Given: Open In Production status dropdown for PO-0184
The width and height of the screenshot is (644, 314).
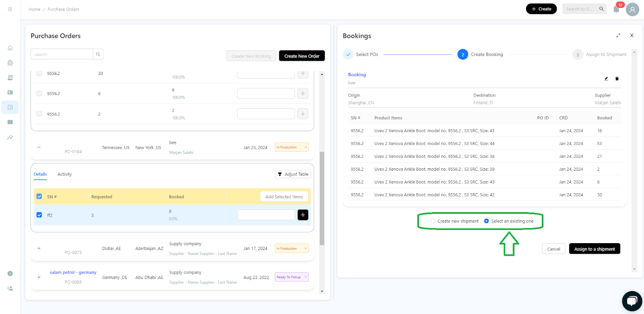Looking at the screenshot, I should click(x=292, y=147).
